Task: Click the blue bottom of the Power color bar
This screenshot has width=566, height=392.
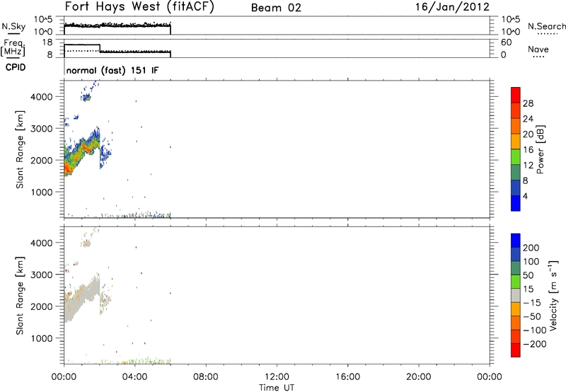Action: (x=516, y=203)
